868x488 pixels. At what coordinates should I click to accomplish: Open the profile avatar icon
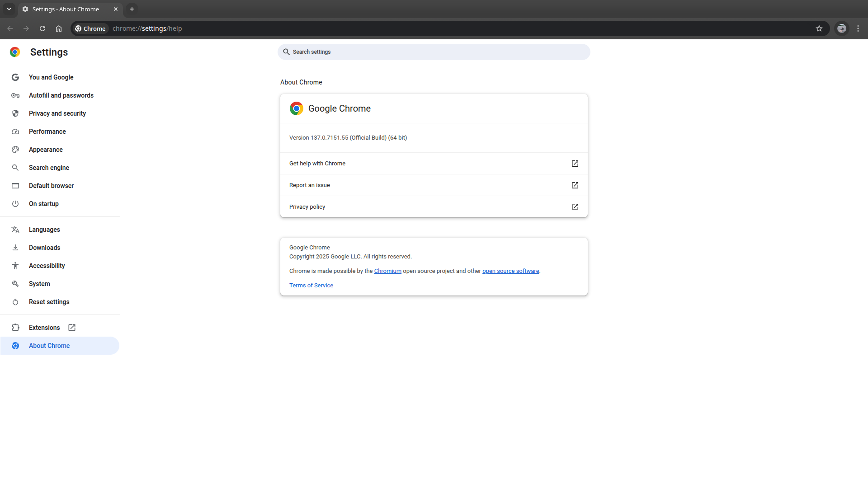(x=841, y=28)
